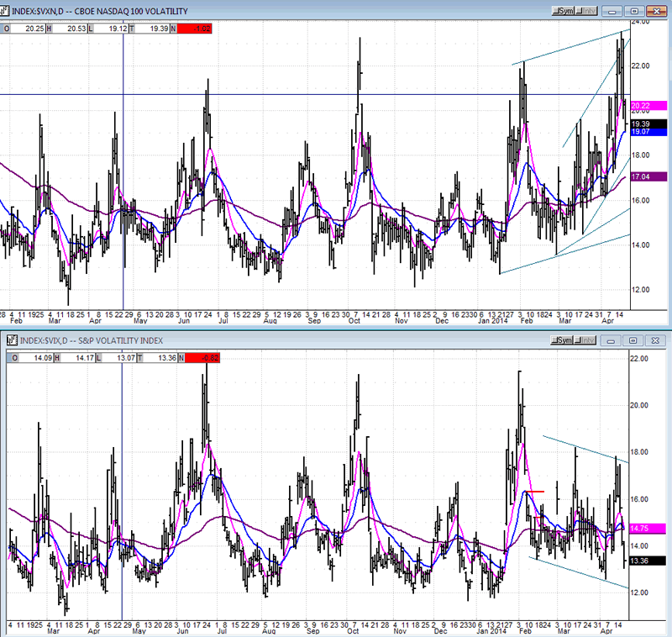Screen dimensions: 672x637
Task: Click the blue 19.07 moving average label
Action: coord(642,132)
